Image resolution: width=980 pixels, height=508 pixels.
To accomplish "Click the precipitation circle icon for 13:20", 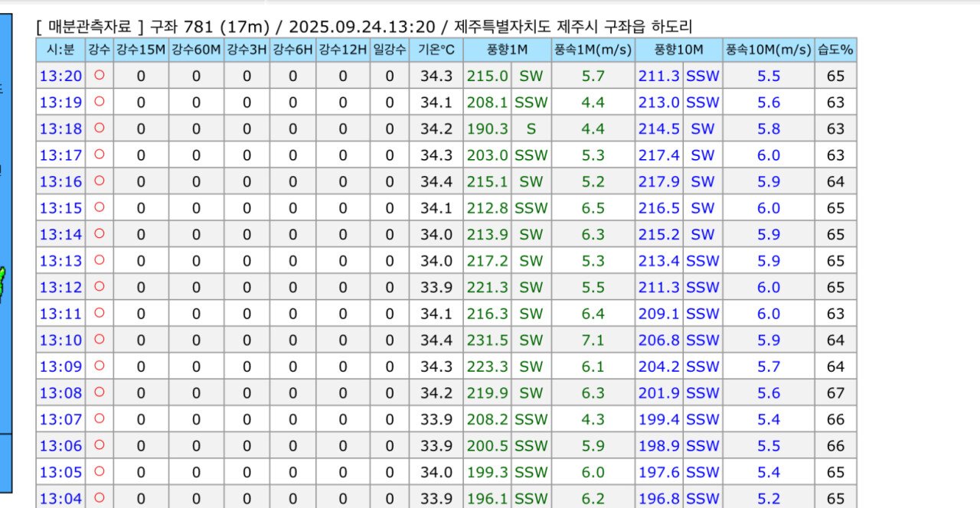I will coord(99,76).
